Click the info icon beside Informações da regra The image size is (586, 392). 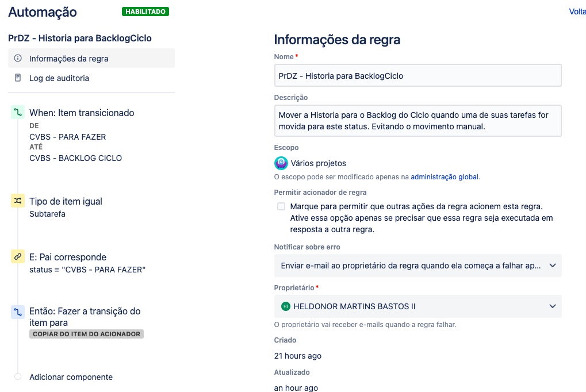[18, 58]
